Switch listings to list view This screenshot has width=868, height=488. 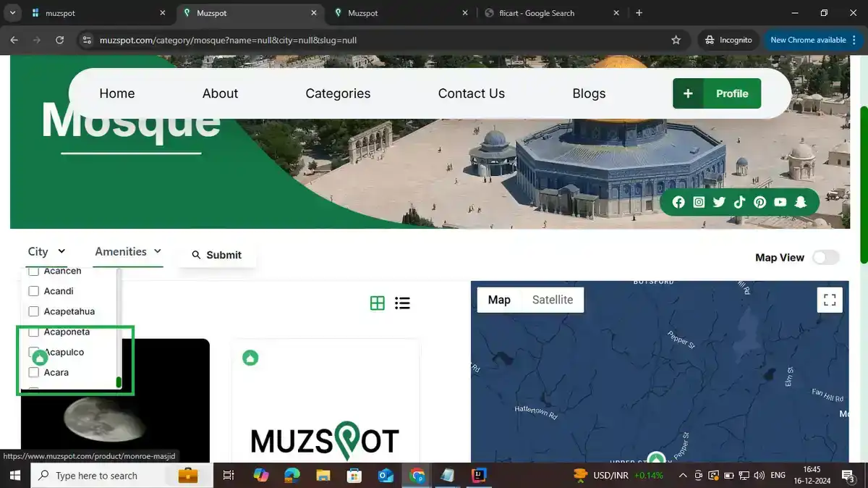[403, 303]
